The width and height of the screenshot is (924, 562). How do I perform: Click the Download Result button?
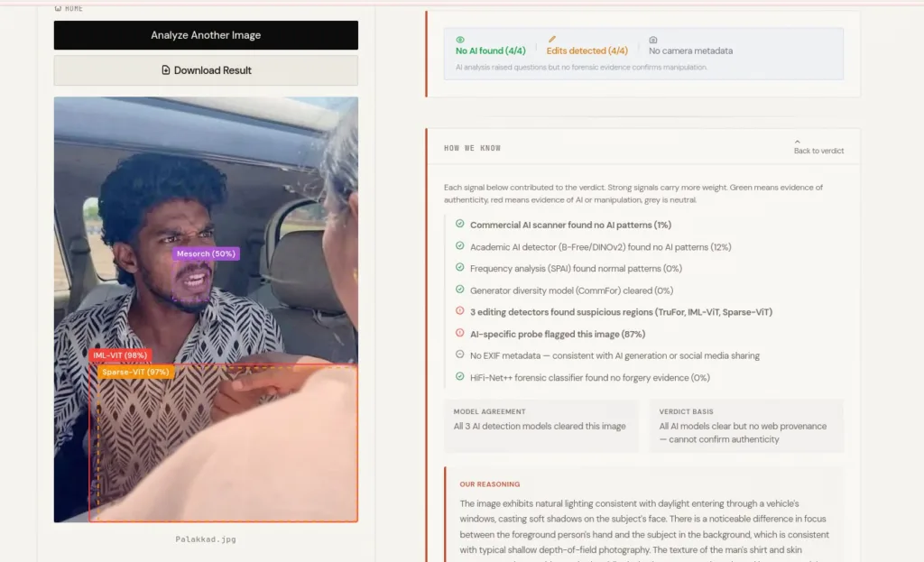tap(206, 70)
